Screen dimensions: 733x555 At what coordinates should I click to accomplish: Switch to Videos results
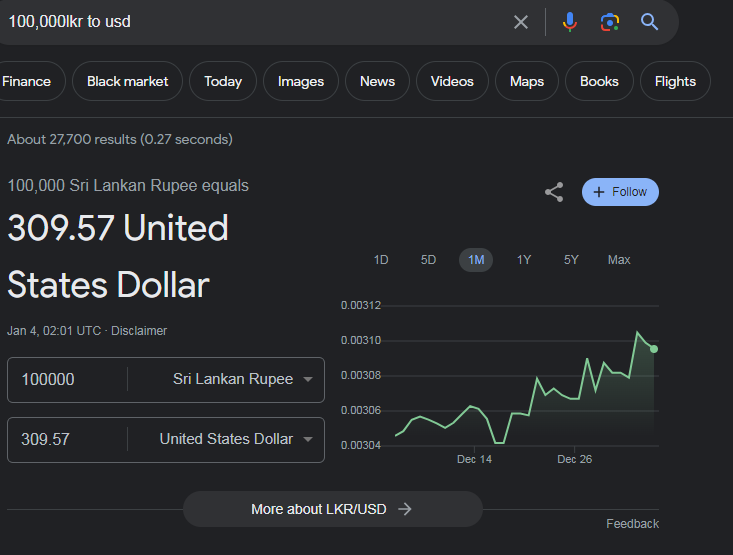(x=452, y=81)
